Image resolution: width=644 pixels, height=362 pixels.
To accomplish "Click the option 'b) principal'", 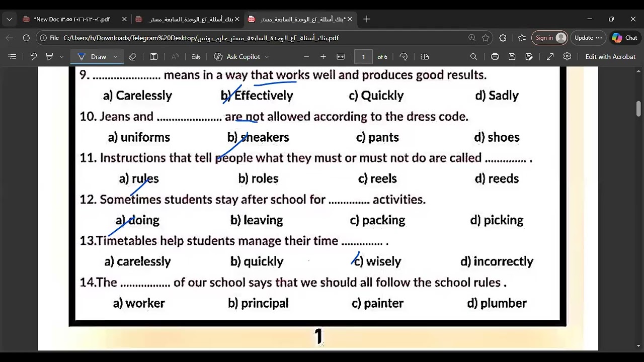I will 258,303.
